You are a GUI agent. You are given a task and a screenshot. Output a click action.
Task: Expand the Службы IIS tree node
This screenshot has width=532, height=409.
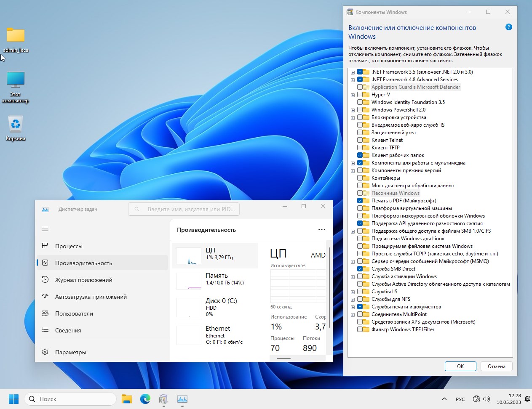tap(353, 292)
